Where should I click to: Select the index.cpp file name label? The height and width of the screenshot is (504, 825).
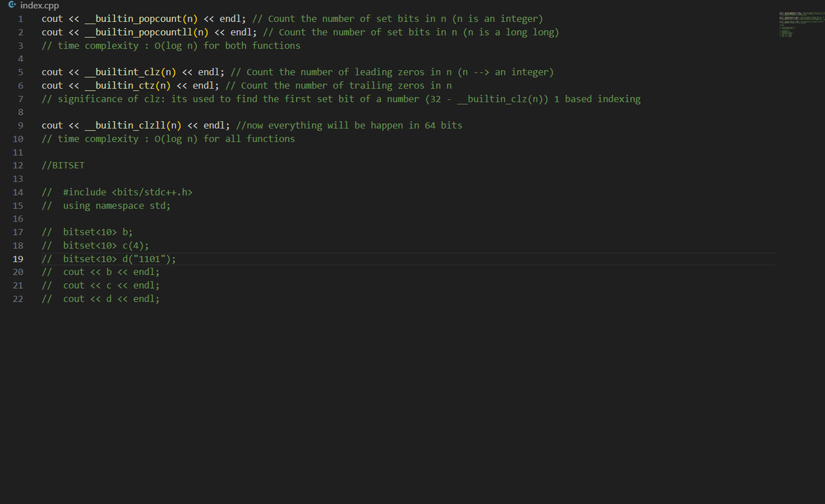pyautogui.click(x=40, y=6)
